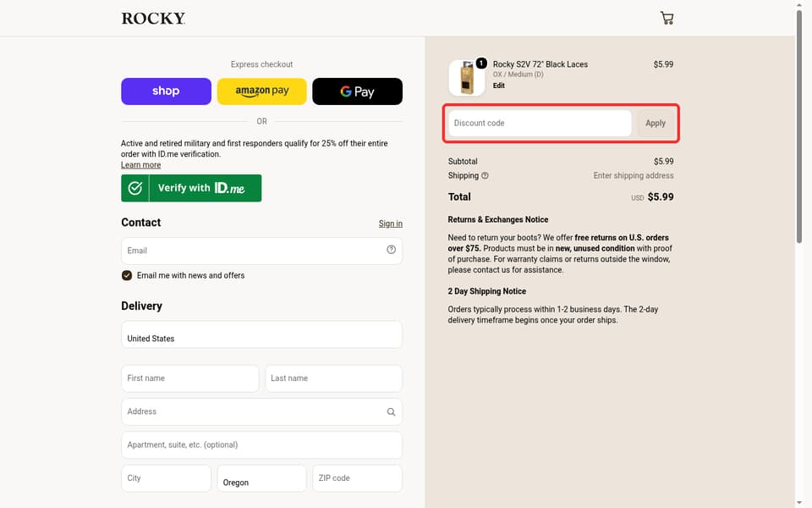Click the 2 Day Shipping Notice heading
This screenshot has height=508, width=812.
(x=487, y=291)
